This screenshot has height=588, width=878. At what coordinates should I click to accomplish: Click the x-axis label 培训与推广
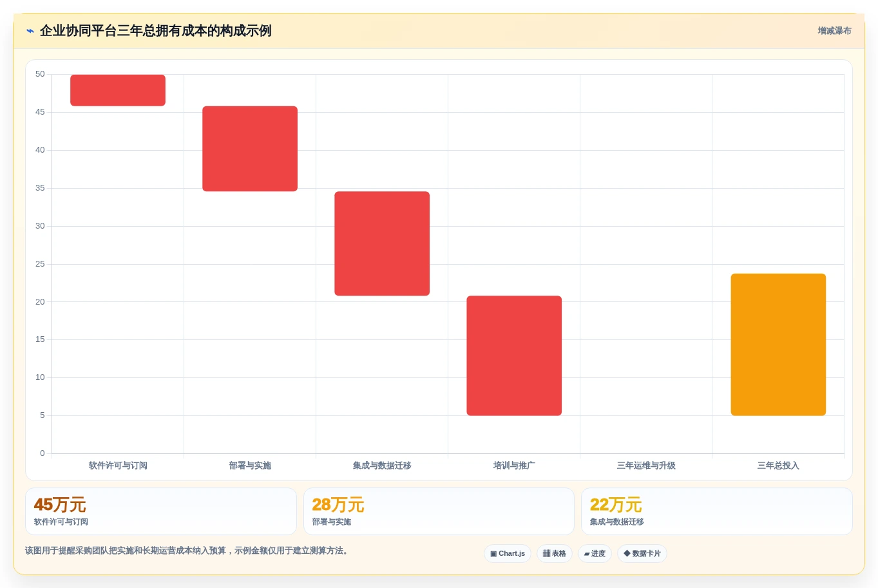click(514, 466)
